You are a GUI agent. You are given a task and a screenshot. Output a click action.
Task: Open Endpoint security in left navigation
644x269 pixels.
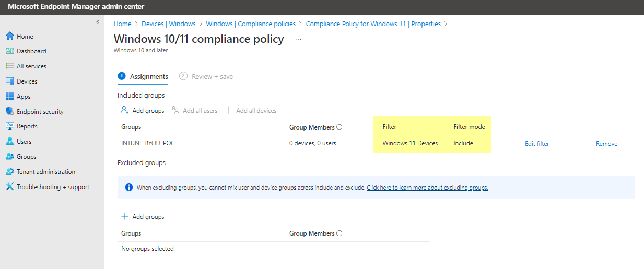(x=40, y=112)
